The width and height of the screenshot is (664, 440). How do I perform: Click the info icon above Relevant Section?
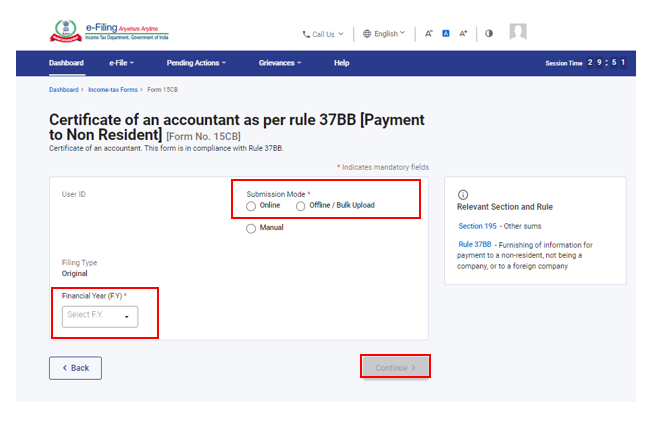(x=462, y=194)
